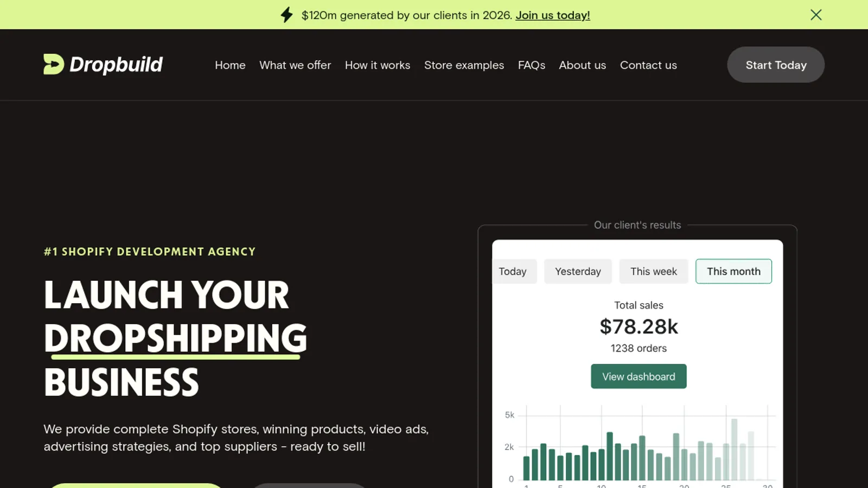
Task: Open 'How it works' in navigation
Action: [x=378, y=65]
